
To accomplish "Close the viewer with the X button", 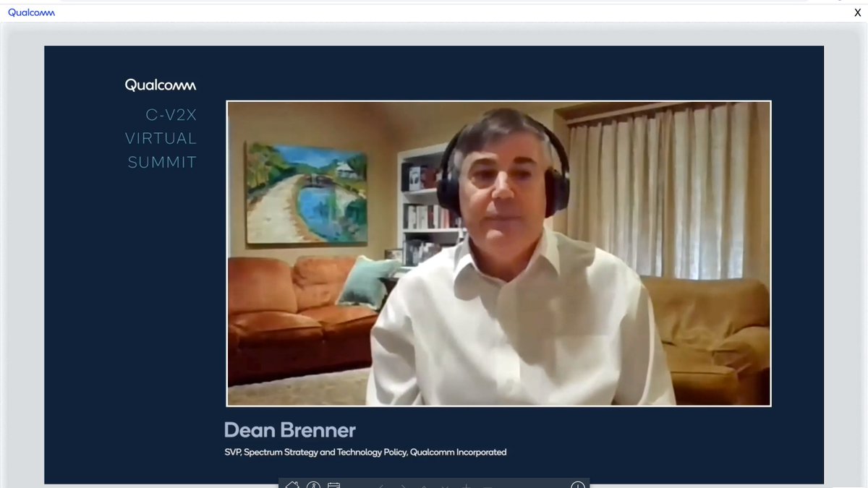I will pos(858,12).
